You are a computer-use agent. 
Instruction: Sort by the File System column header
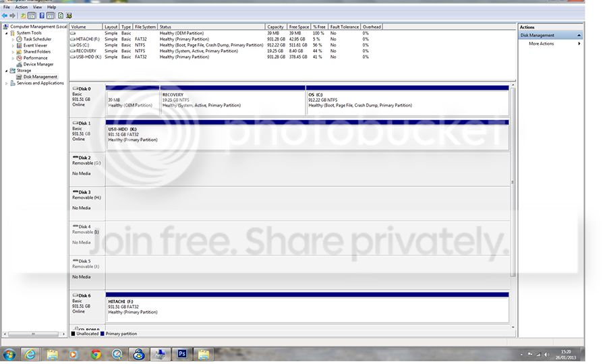coord(145,27)
